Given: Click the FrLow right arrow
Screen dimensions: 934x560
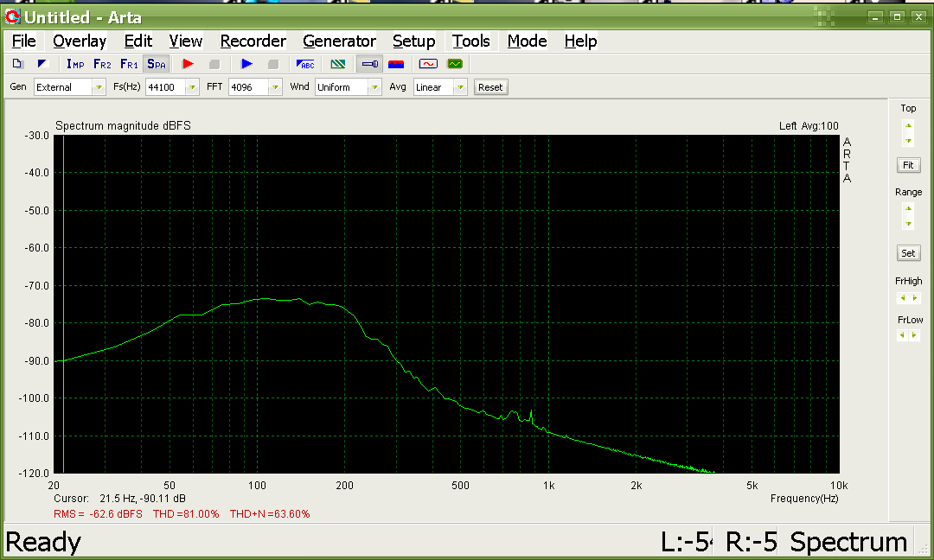Looking at the screenshot, I should [x=914, y=335].
